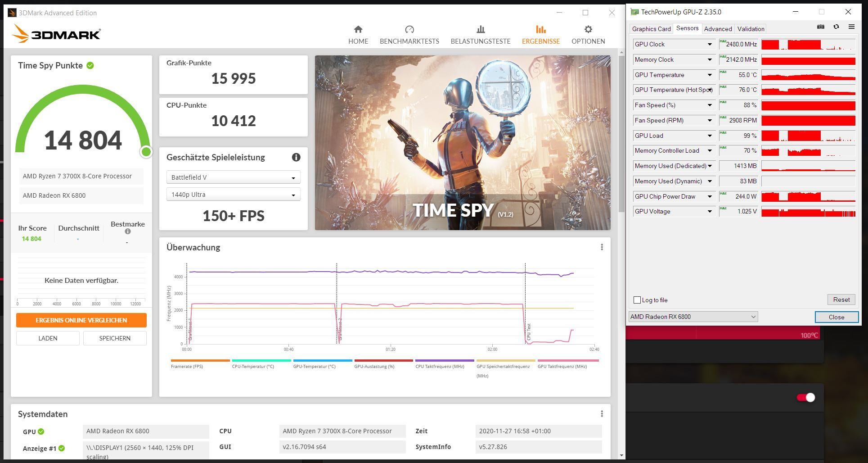Toggle the red switch in background window

click(805, 397)
